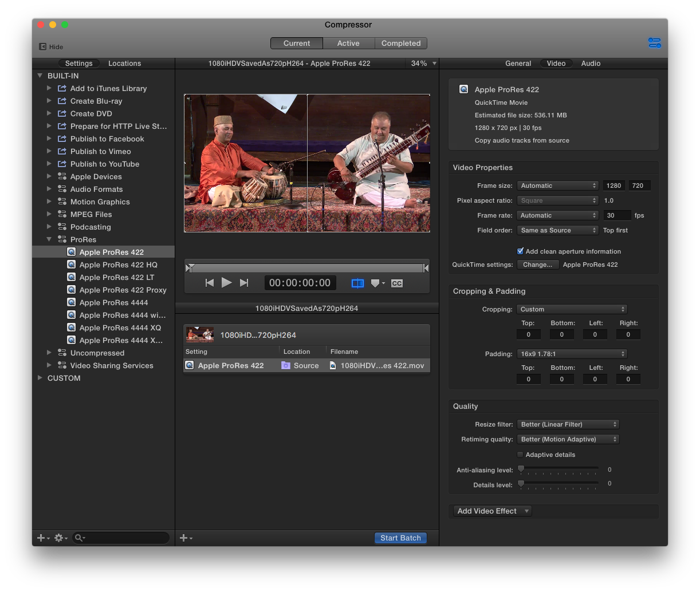Click the Apple ProRes 422 Proxy icon

(x=72, y=290)
